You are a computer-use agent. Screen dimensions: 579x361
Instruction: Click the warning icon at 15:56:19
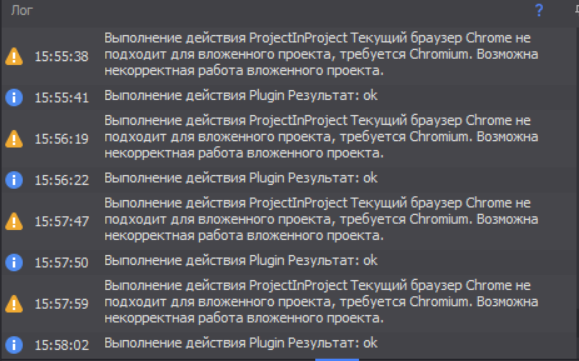pos(14,139)
